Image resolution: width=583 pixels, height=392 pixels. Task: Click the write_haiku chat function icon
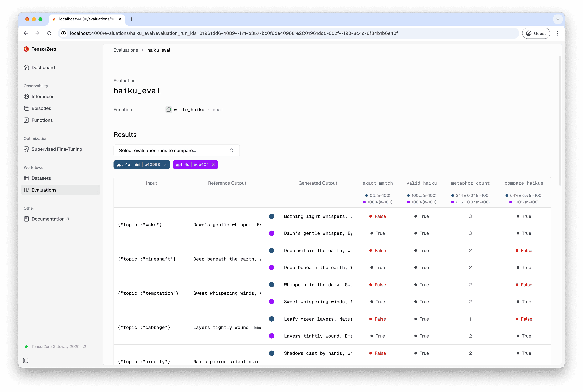point(169,109)
